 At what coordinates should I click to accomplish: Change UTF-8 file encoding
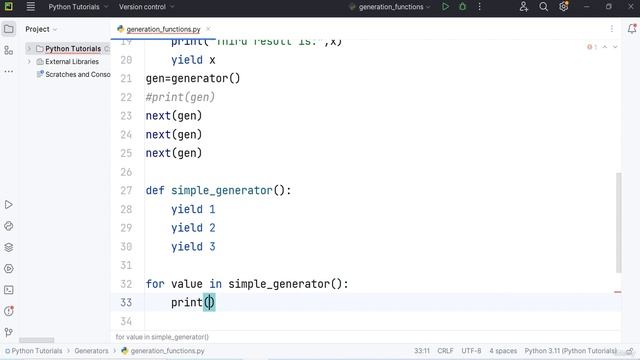[x=471, y=351]
